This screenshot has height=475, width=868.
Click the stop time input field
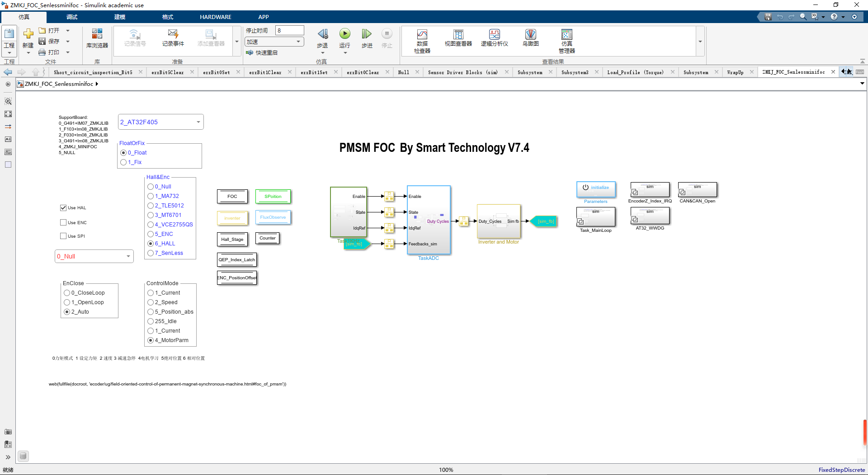289,31
